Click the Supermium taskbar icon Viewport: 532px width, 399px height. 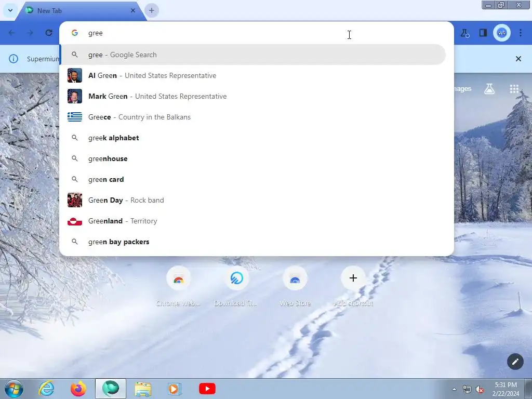point(111,389)
